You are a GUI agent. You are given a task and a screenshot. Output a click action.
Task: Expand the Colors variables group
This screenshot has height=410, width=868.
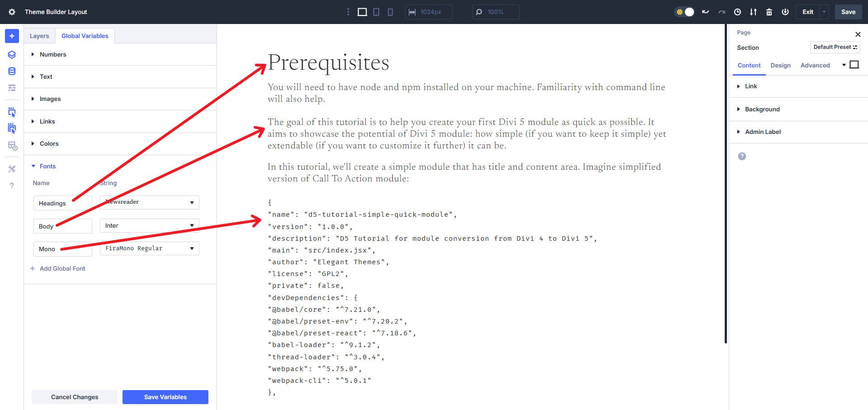point(49,143)
